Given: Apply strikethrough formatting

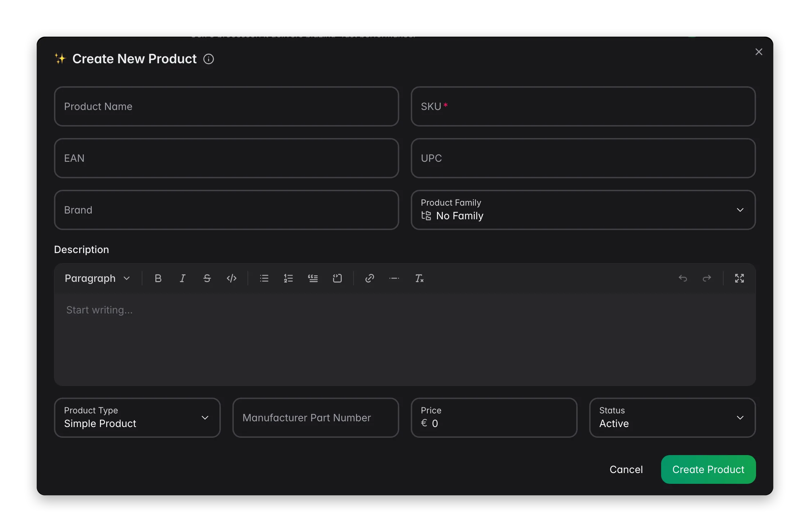Looking at the screenshot, I should click(207, 278).
